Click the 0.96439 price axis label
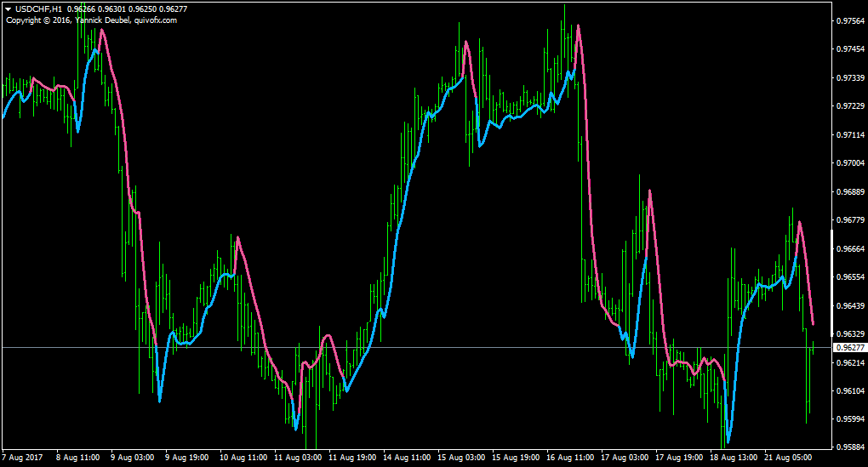This screenshot has height=467, width=868. 850,306
